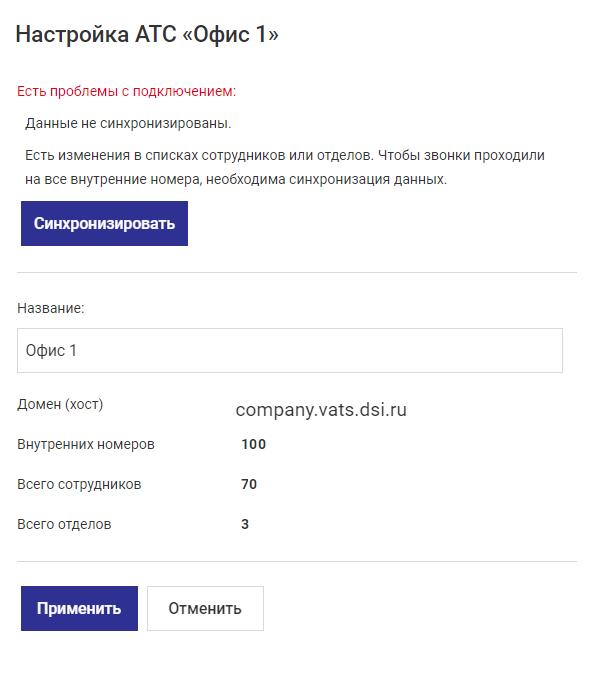This screenshot has width=598, height=683.
Task: Click the Домен (хост) label
Action: 60,404
